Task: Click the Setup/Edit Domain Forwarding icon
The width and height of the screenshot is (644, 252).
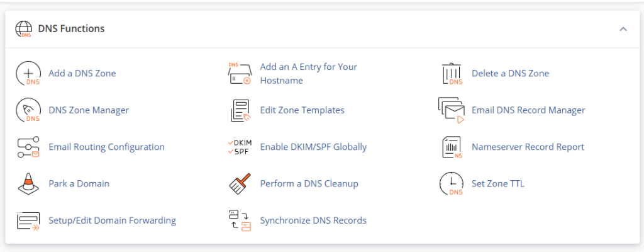Action: (x=28, y=220)
